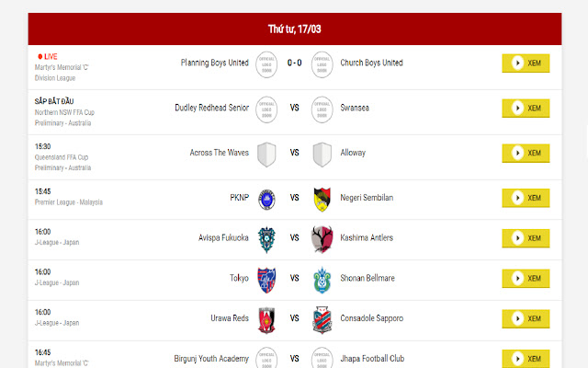Image resolution: width=588 pixels, height=368 pixels.
Task: Click the Consadole Sapporo team crest
Action: point(322,317)
